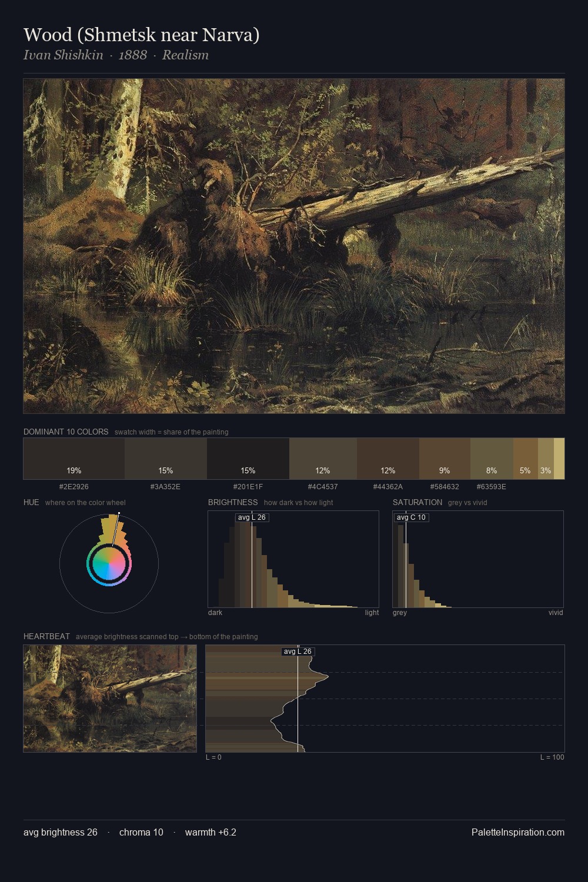Click the 'HEARTBEAT' section heading

coord(46,636)
